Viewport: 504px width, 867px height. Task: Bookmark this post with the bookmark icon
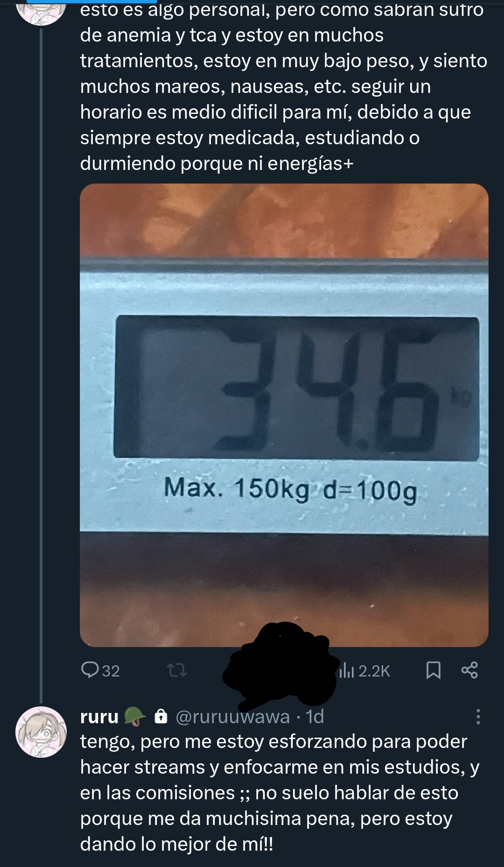[434, 670]
